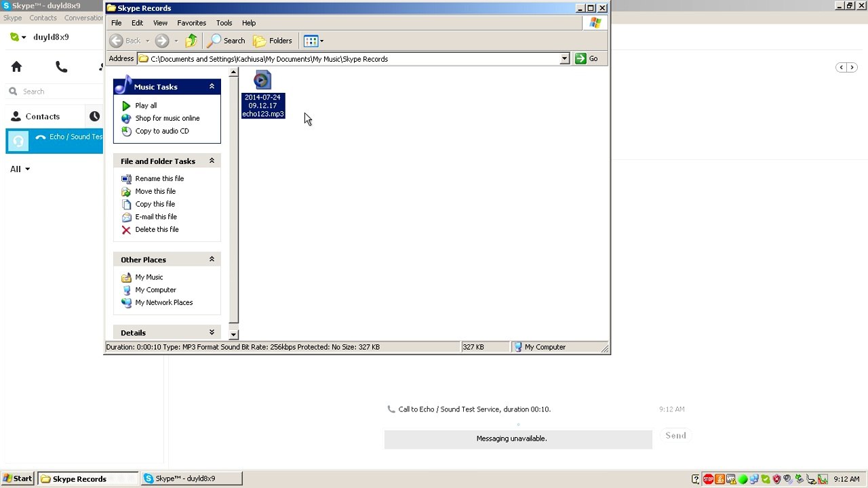Click the task pane scroll down arrow
868x488 pixels.
click(x=233, y=334)
